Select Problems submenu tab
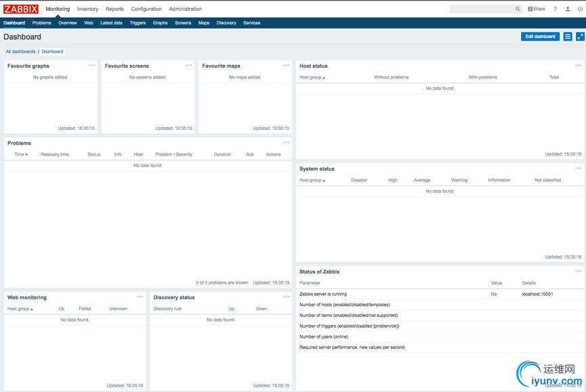 pyautogui.click(x=41, y=23)
